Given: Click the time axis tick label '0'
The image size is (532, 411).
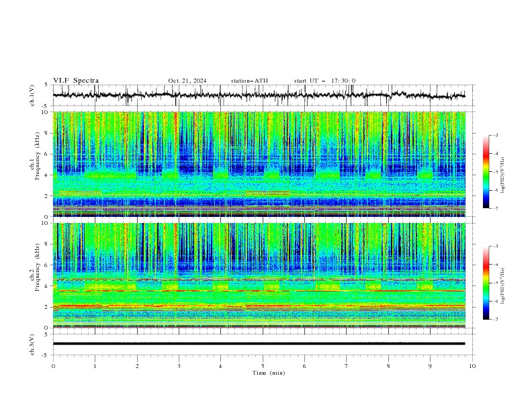Looking at the screenshot, I should click(53, 366).
